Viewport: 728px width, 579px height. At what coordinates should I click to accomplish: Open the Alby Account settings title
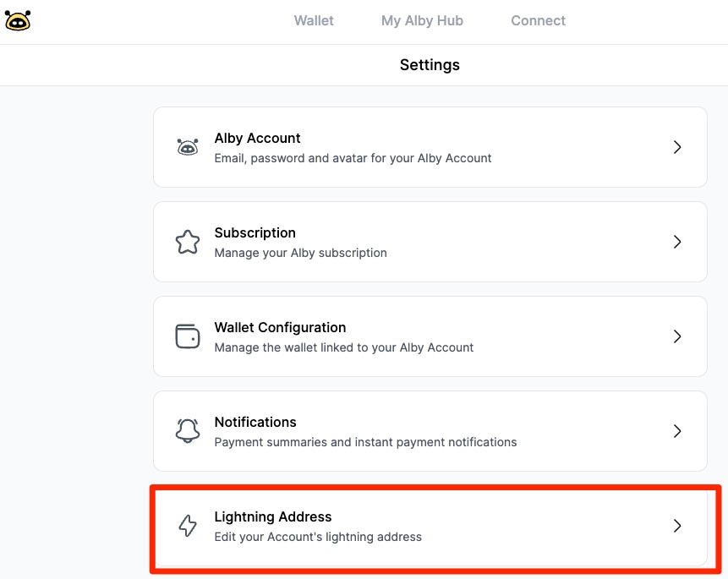pyautogui.click(x=257, y=138)
